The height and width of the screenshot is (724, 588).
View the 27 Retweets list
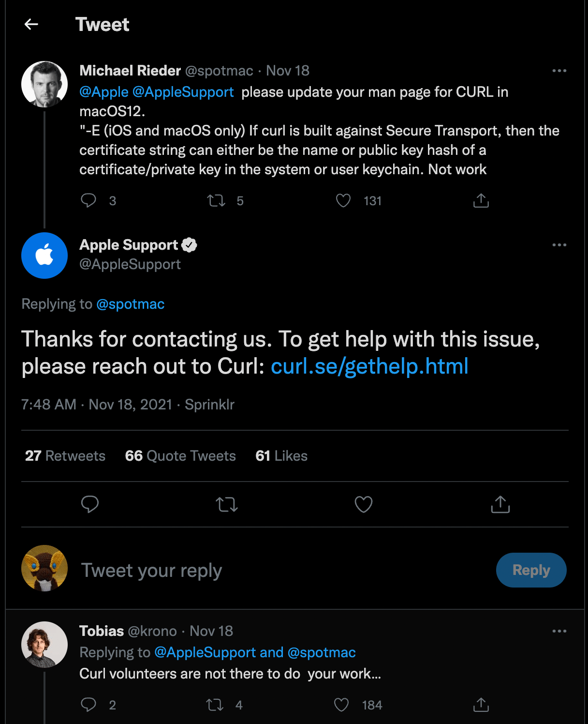tap(65, 456)
